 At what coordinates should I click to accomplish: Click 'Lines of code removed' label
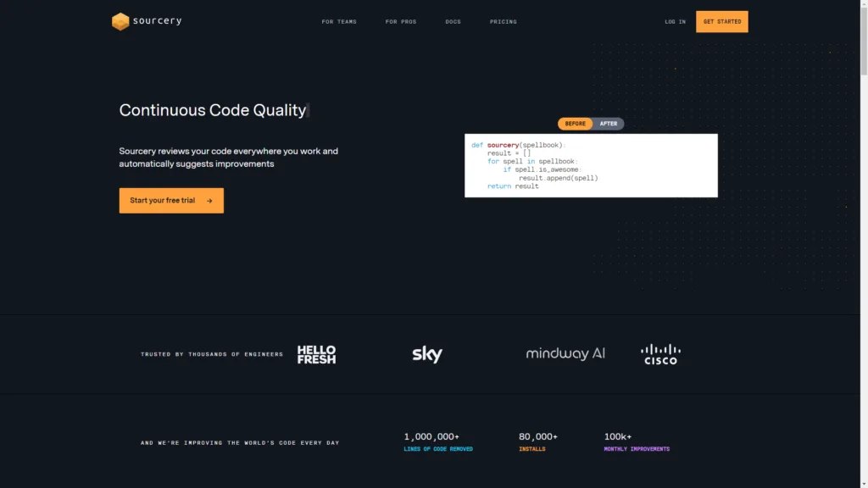(438, 449)
